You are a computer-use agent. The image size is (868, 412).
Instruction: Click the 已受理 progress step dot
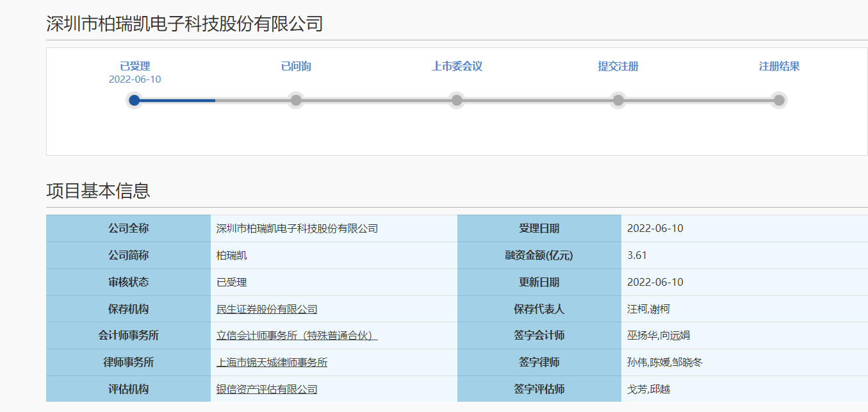pyautogui.click(x=135, y=100)
